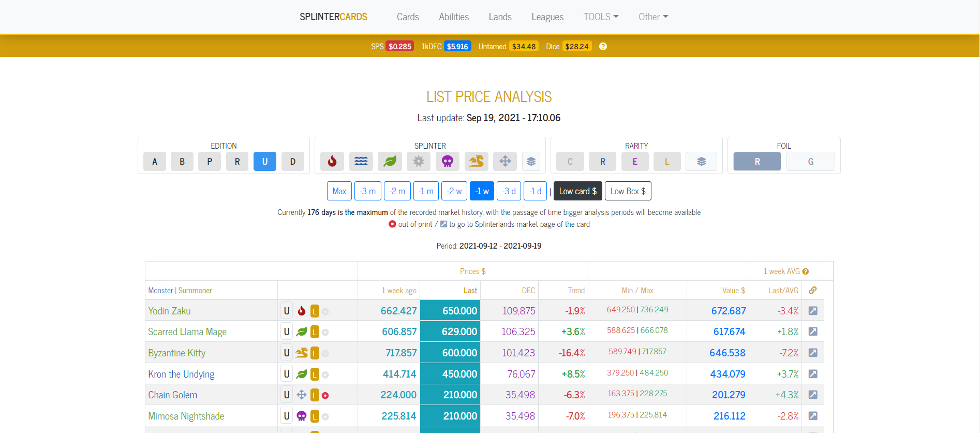Sort by Trend column header
The width and height of the screenshot is (980, 433).
pos(576,291)
